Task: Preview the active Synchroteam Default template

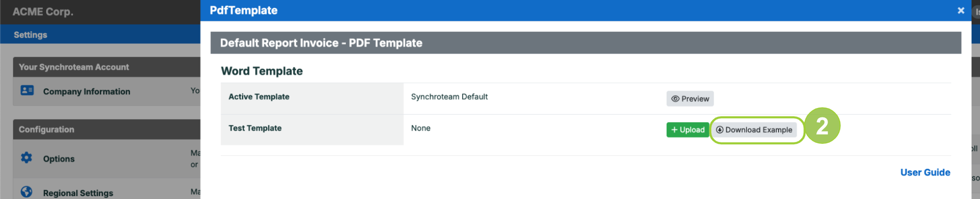Action: click(690, 99)
